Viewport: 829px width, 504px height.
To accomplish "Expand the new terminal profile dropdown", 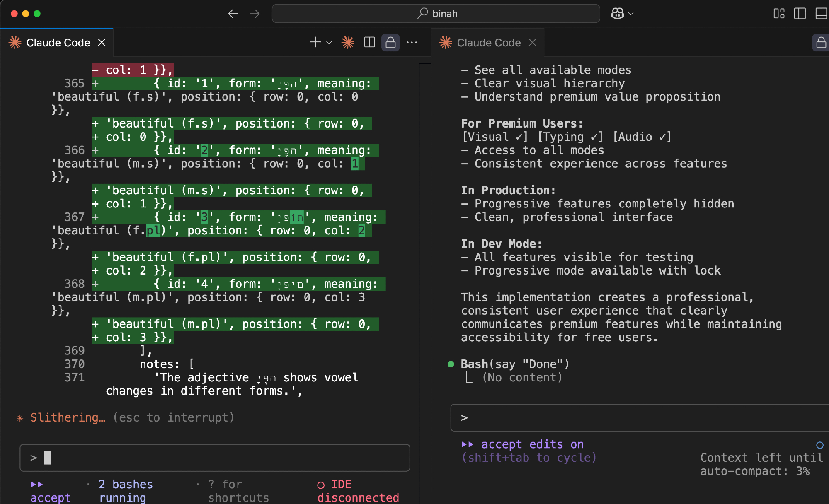I will tap(329, 42).
